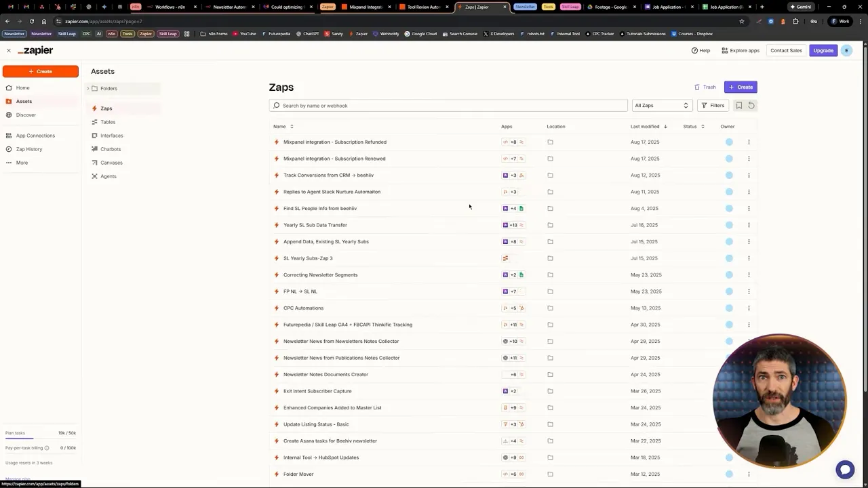The image size is (868, 488).
Task: Open three-dot menu for Internal Tool HubSpot Updates
Action: [749, 457]
